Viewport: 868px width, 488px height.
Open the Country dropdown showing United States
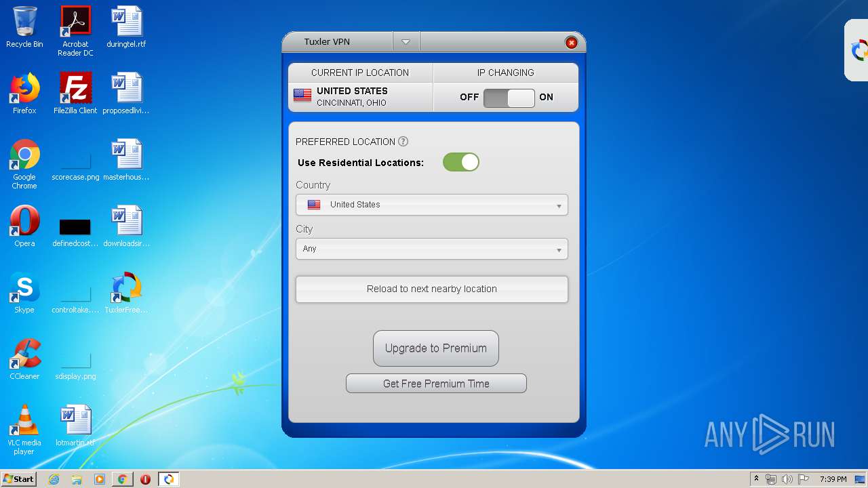(x=432, y=205)
